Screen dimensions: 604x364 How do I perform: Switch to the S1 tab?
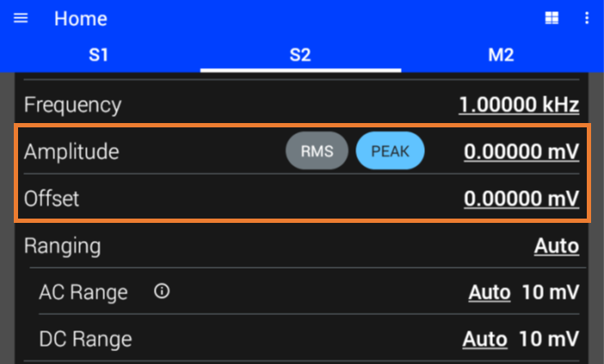tap(99, 55)
